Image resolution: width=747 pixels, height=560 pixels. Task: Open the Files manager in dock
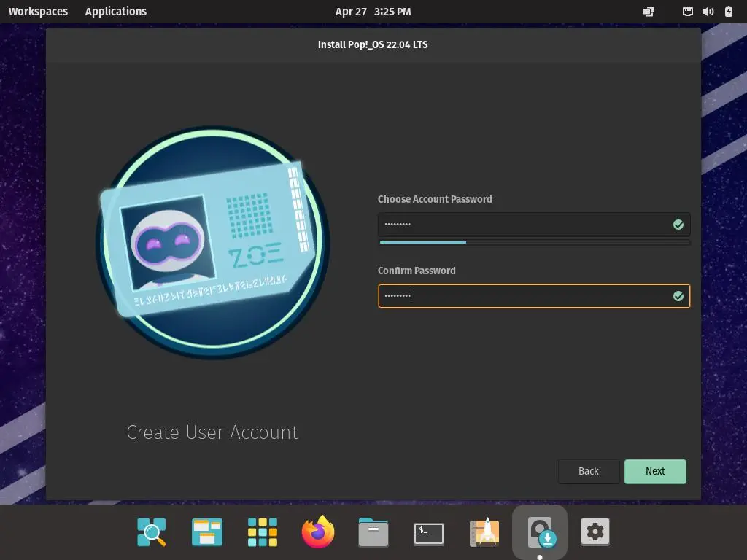(373, 533)
